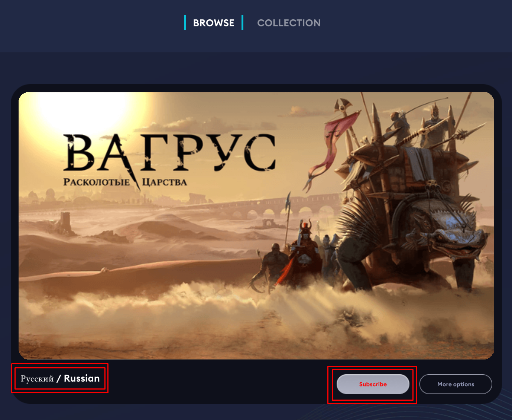
Task: Click the ВАГРУС logo text in banner
Action: (170, 153)
